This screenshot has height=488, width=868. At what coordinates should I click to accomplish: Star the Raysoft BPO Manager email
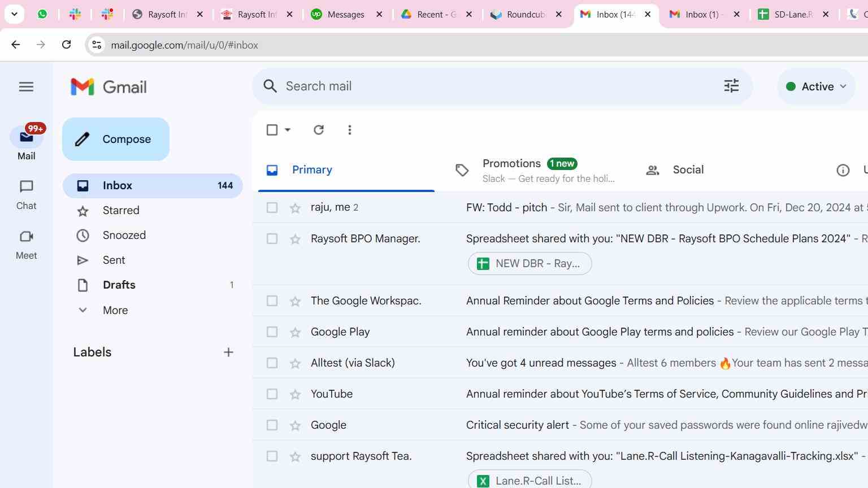295,239
